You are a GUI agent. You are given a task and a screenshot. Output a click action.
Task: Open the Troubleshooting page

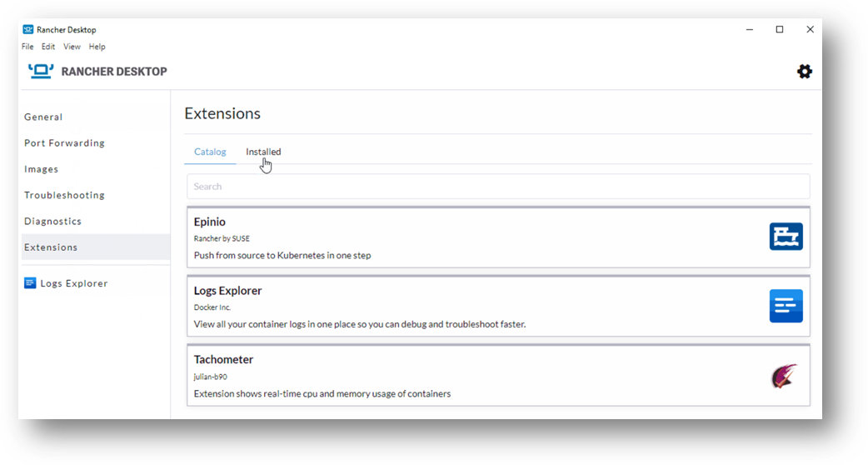tap(64, 195)
